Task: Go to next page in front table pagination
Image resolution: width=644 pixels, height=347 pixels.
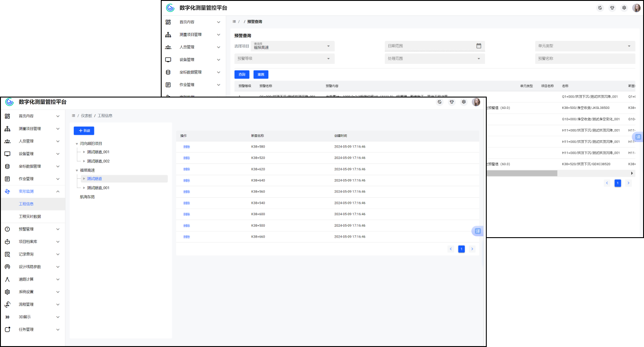Action: [x=472, y=249]
